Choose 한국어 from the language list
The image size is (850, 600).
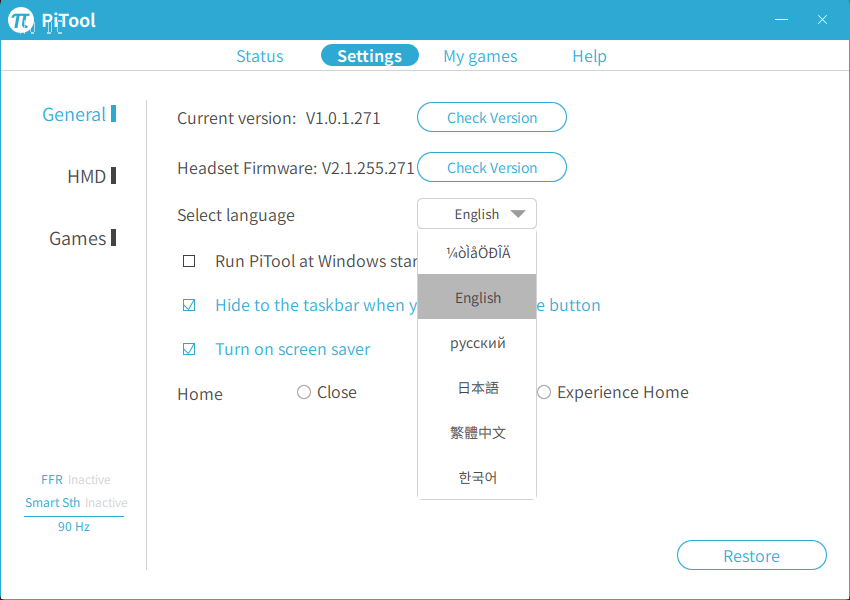point(477,477)
